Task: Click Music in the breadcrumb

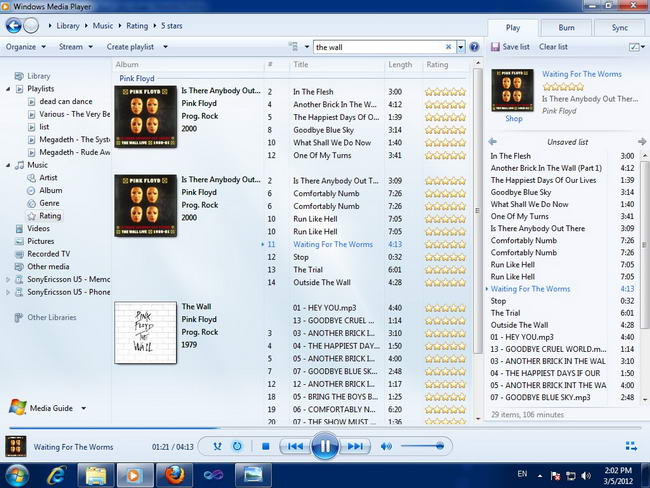Action: coord(102,26)
